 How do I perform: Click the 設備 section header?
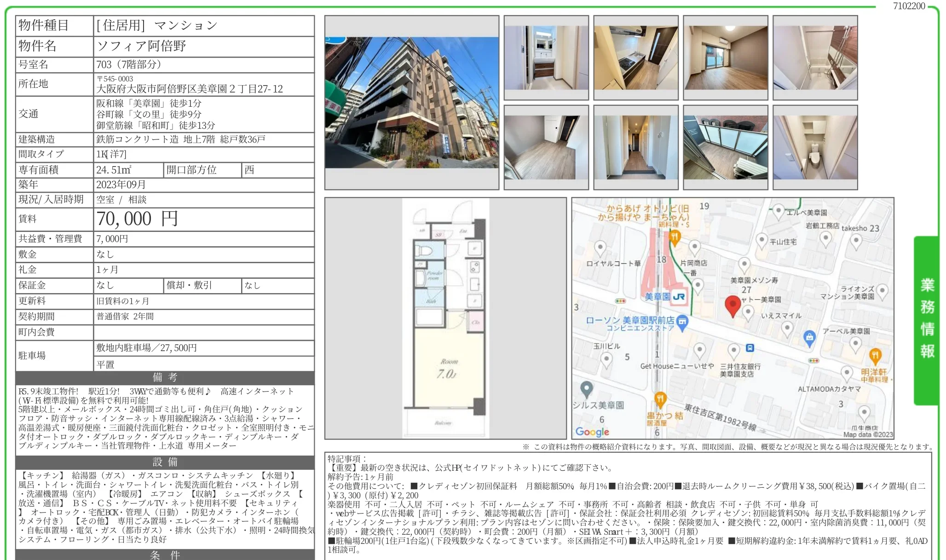(165, 462)
